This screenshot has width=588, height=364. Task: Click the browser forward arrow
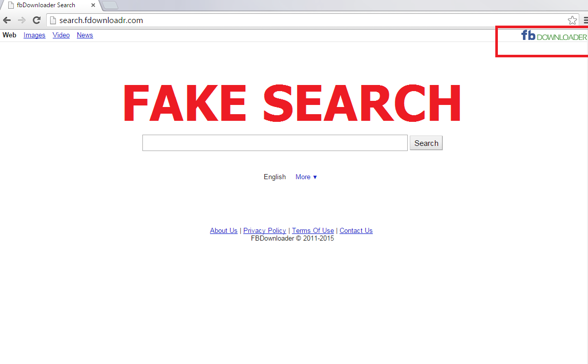(x=22, y=20)
